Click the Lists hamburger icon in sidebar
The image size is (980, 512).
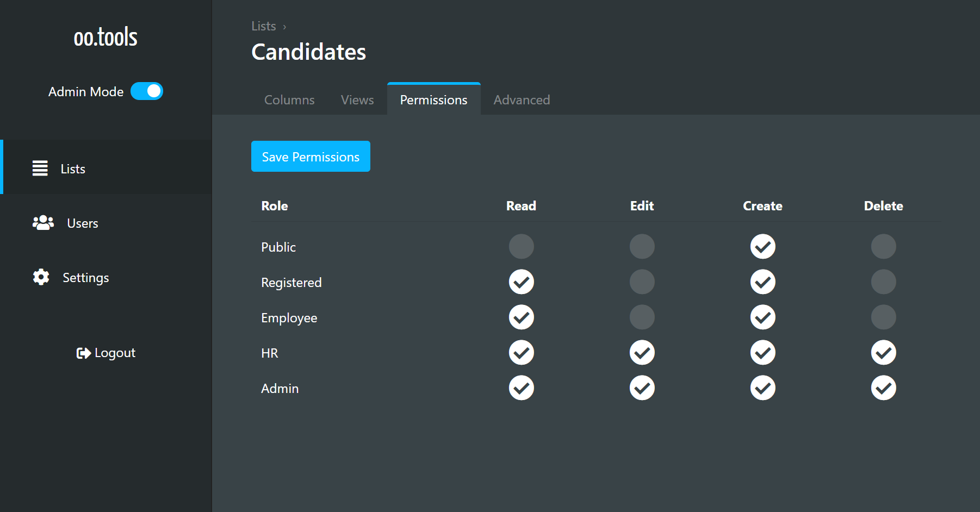(x=40, y=168)
